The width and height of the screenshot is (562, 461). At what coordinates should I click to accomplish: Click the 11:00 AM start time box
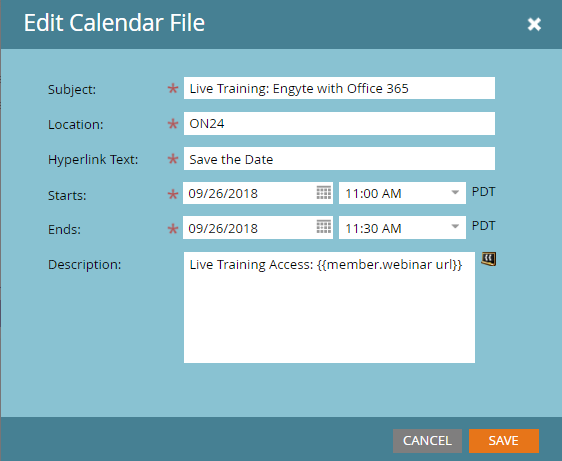tap(402, 193)
